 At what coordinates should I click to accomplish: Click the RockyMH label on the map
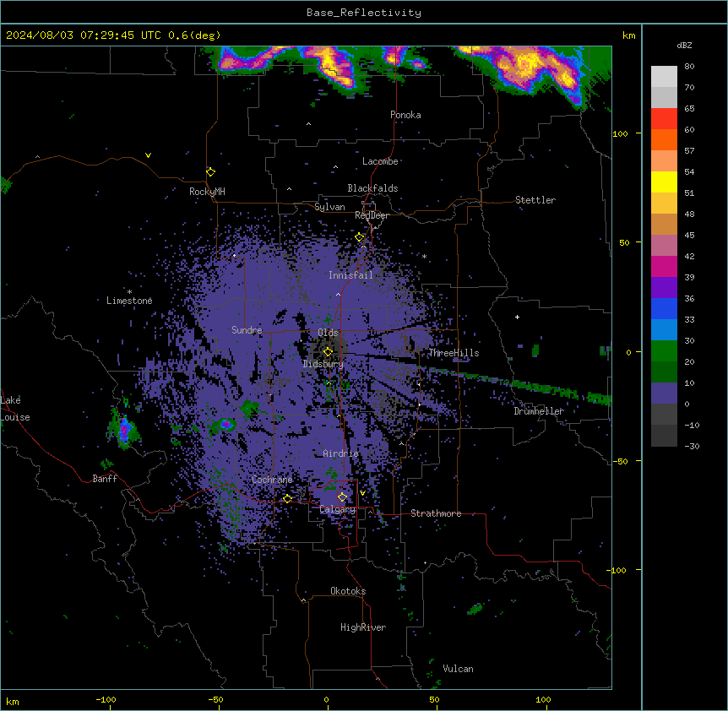207,192
